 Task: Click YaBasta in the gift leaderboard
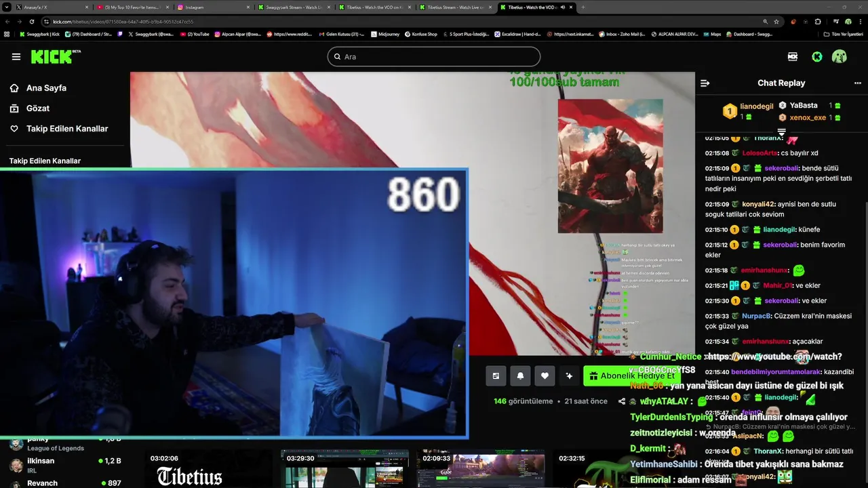(x=804, y=106)
